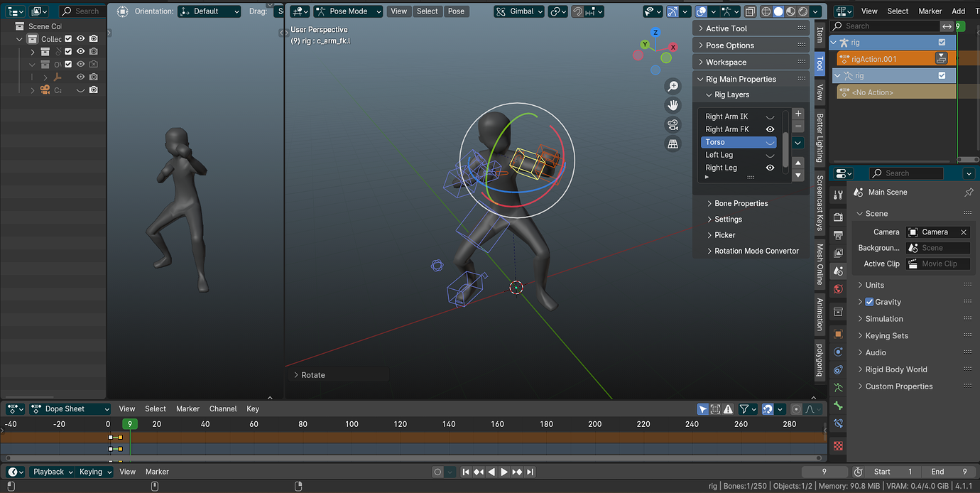This screenshot has height=493, width=980.
Task: Switch to the Item sidebar tab
Action: click(820, 34)
